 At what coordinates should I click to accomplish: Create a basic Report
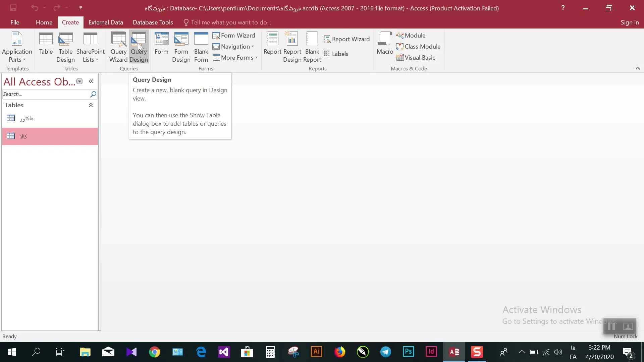click(x=272, y=44)
